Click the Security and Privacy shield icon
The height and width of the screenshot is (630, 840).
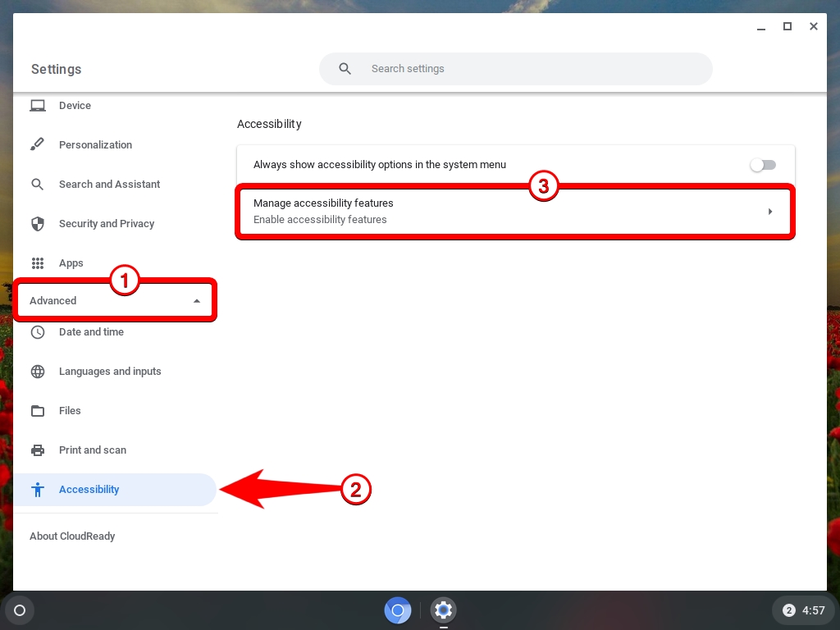click(38, 223)
